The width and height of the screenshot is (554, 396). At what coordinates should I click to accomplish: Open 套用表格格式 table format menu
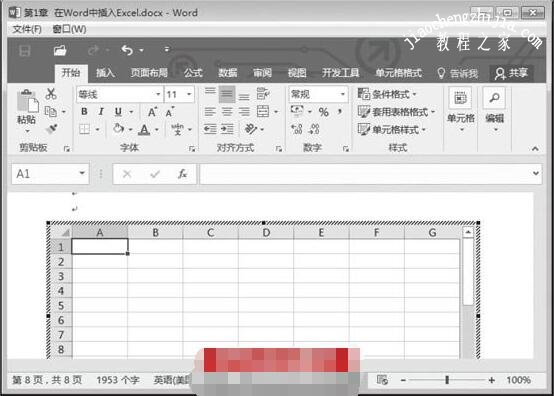396,112
